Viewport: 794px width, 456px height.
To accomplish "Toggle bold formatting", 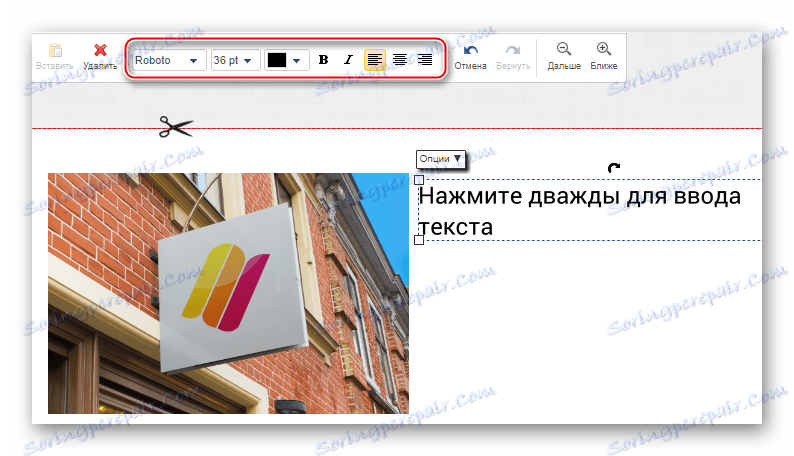I will click(x=324, y=60).
